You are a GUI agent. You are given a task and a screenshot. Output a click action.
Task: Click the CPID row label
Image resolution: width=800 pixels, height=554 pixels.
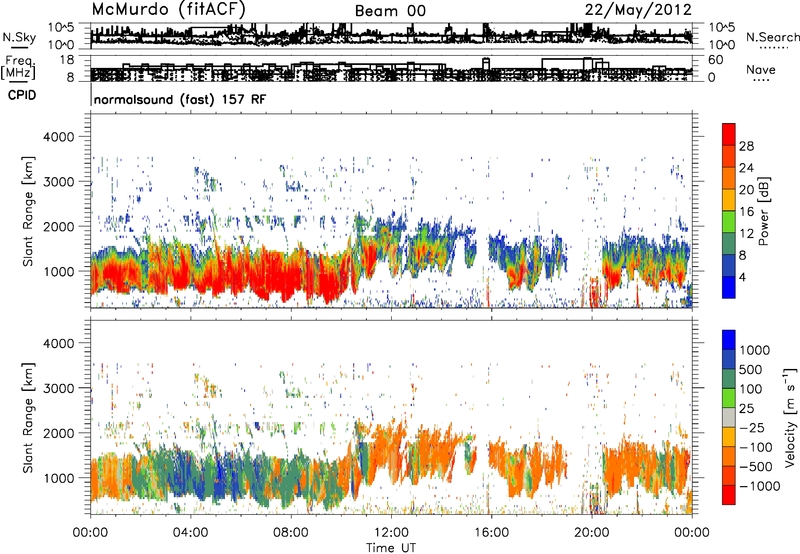(x=22, y=95)
